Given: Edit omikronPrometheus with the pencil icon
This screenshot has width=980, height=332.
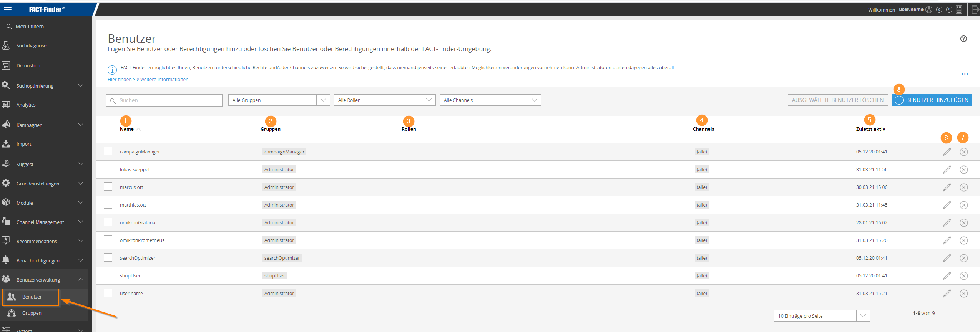Looking at the screenshot, I should pyautogui.click(x=947, y=240).
